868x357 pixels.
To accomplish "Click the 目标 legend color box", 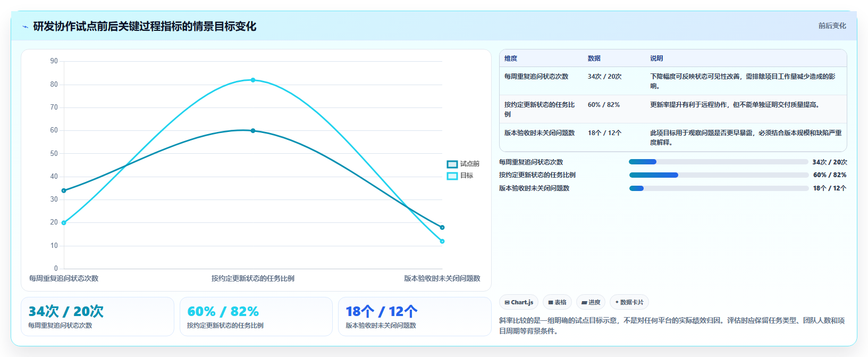I will (x=452, y=176).
